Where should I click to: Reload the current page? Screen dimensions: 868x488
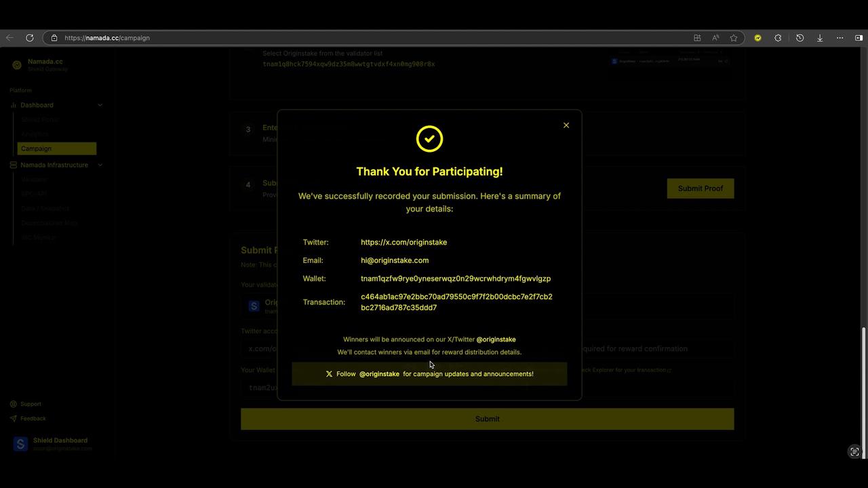tap(30, 38)
